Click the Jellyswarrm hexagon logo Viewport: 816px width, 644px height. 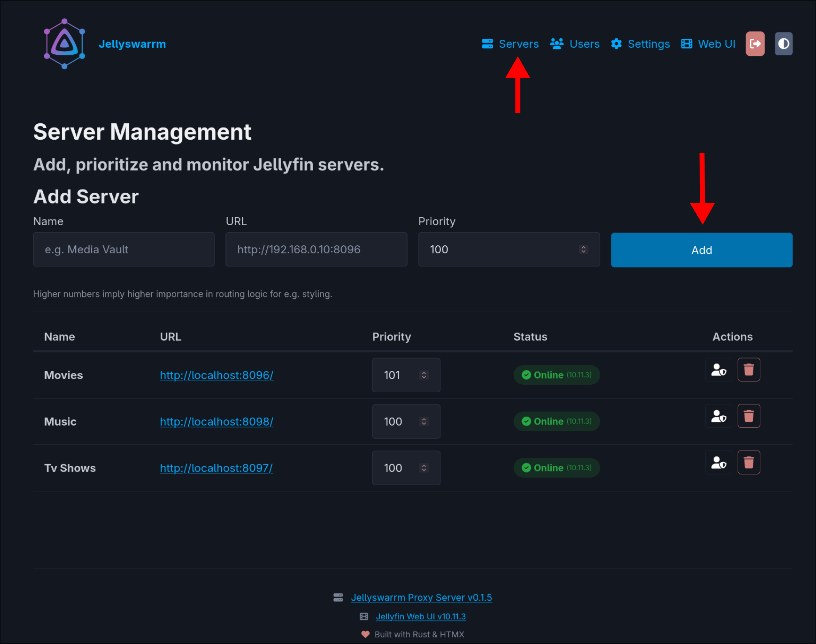click(x=64, y=44)
